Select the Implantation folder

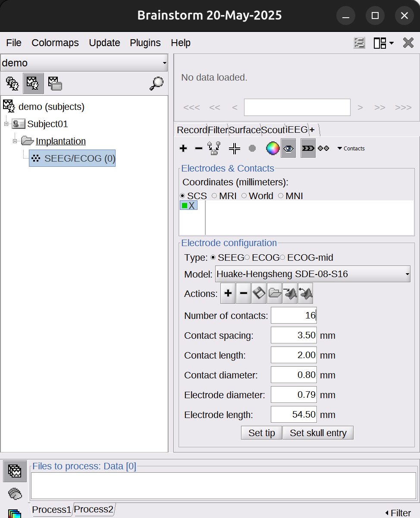pyautogui.click(x=60, y=141)
